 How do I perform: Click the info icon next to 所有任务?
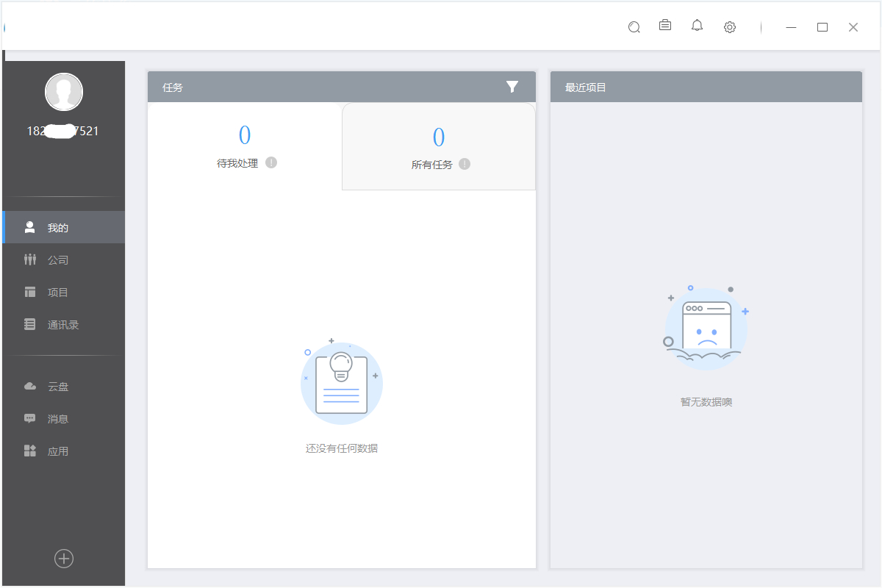(x=464, y=165)
